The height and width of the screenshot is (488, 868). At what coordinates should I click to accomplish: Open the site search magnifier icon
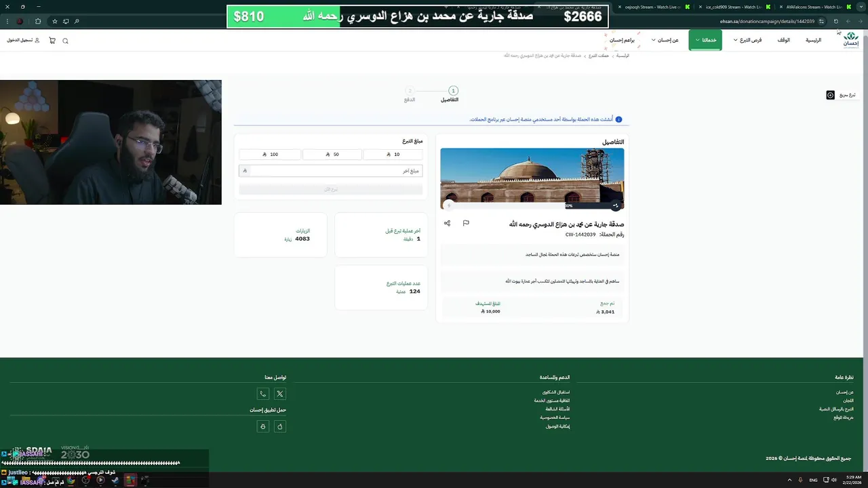pyautogui.click(x=65, y=41)
